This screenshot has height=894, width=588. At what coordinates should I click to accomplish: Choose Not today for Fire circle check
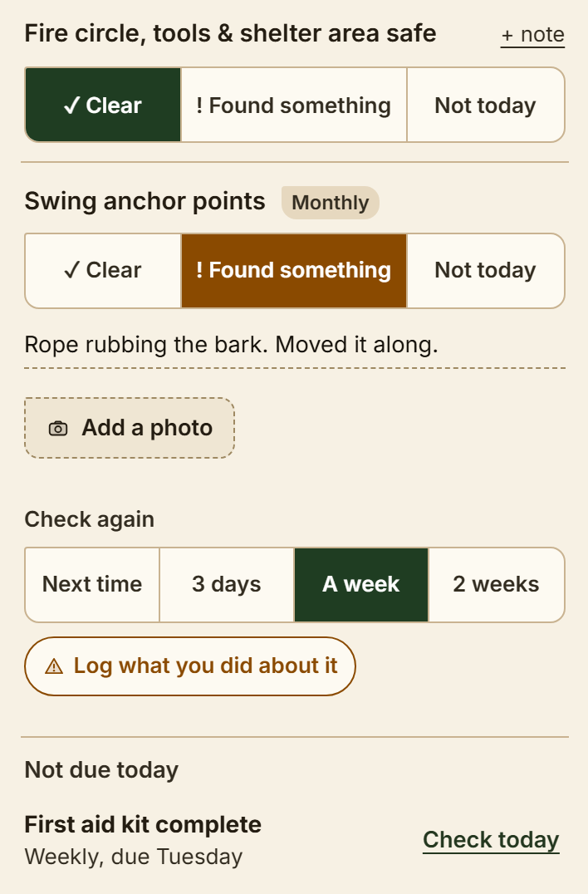pyautogui.click(x=486, y=105)
